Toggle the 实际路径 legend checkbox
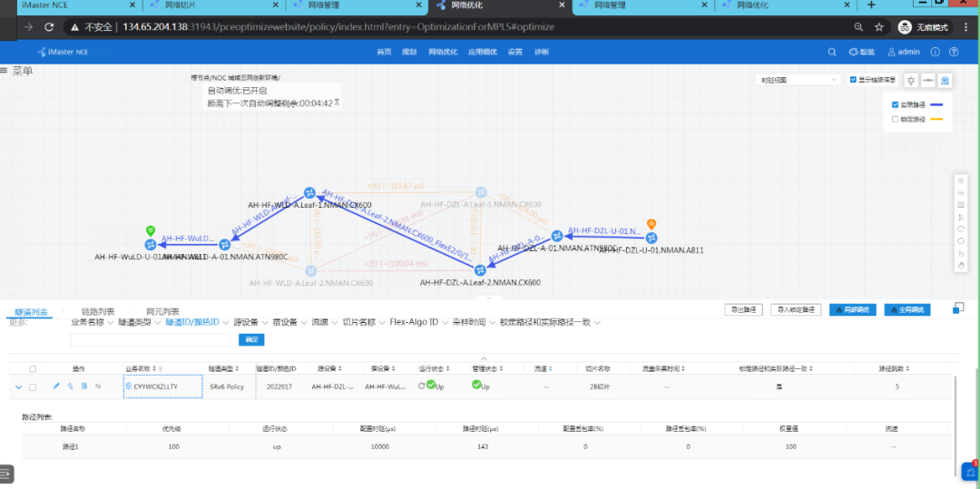Viewport: 980px width, 489px height. (x=896, y=105)
